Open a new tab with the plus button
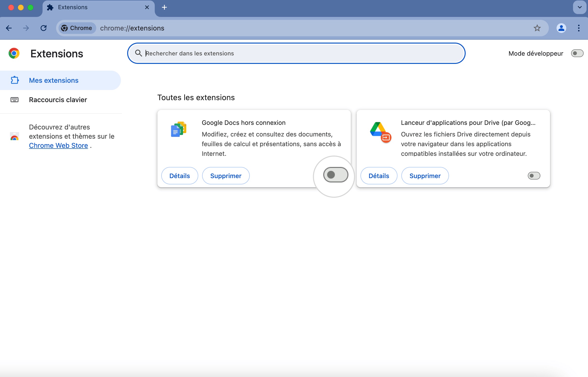Image resolution: width=588 pixels, height=377 pixels. click(x=164, y=7)
